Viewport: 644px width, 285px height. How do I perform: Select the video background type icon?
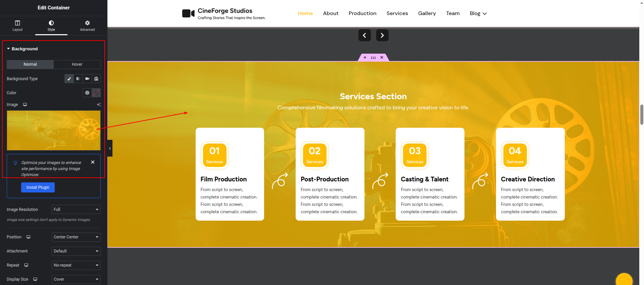pyautogui.click(x=87, y=79)
